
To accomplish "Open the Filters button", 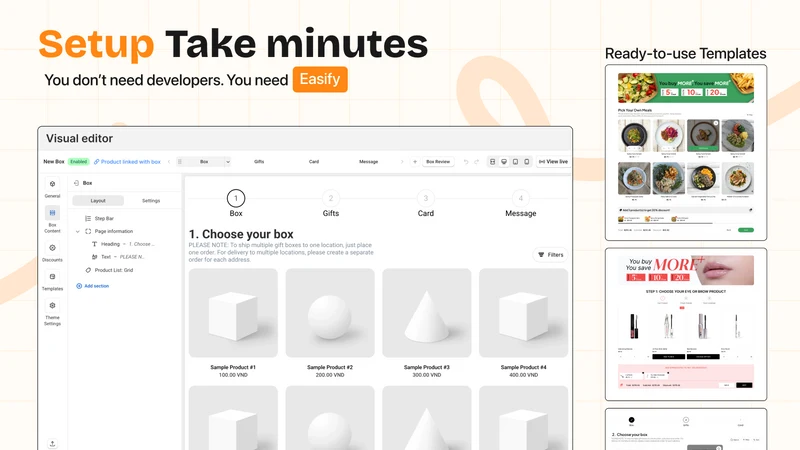I will 551,255.
